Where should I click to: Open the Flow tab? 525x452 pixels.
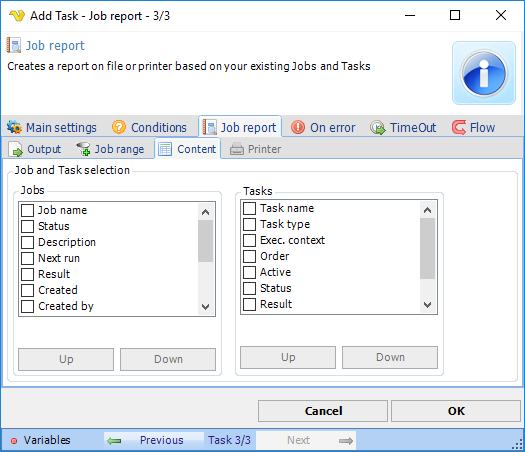(x=473, y=127)
